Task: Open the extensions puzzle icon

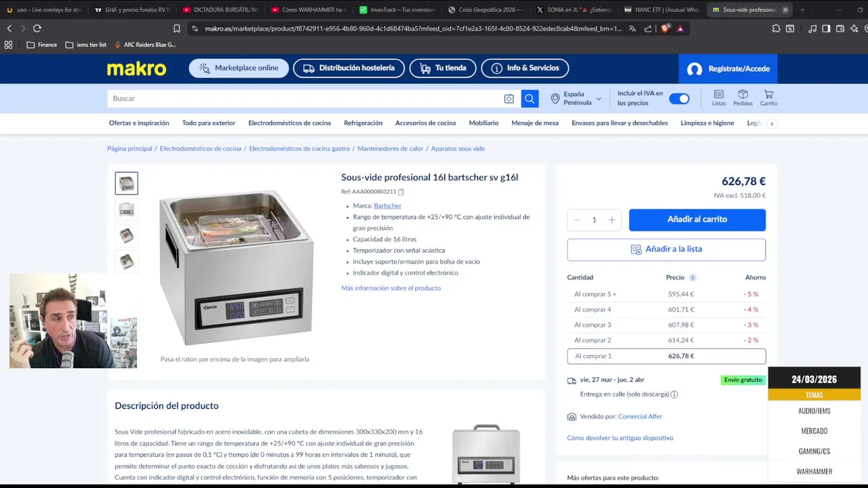Action: pyautogui.click(x=776, y=28)
